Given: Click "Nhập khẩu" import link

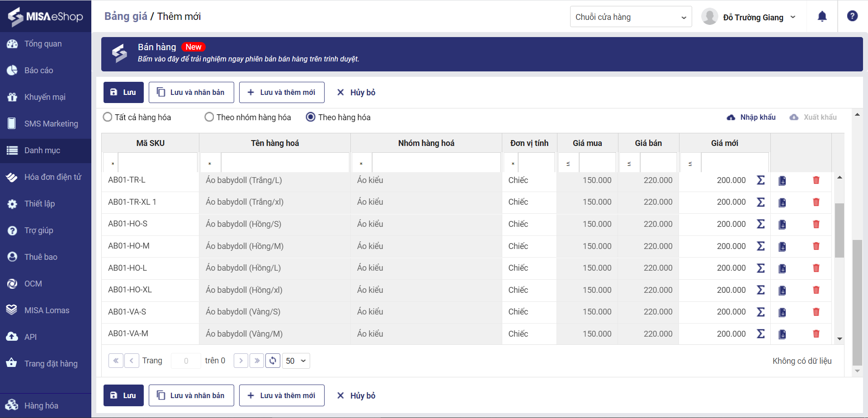Looking at the screenshot, I should 751,117.
